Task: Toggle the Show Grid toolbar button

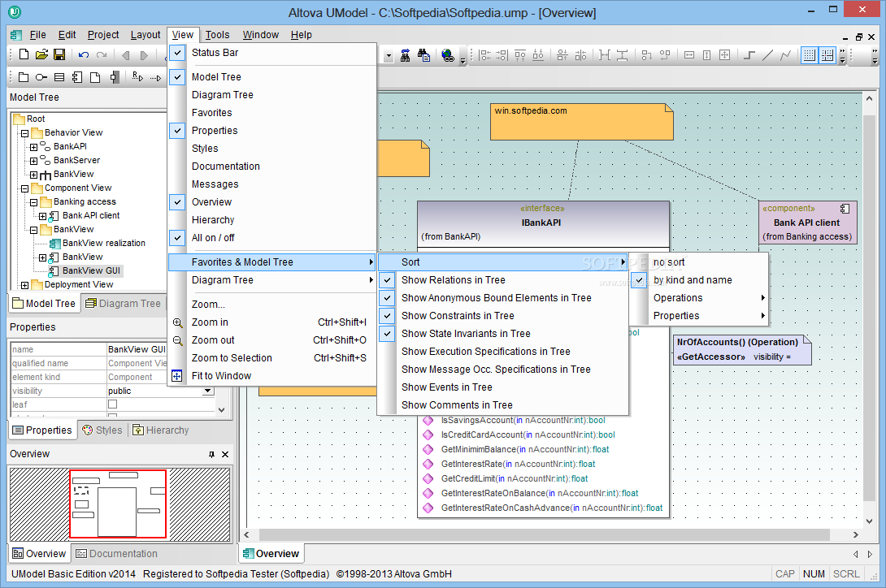Action: click(x=809, y=54)
